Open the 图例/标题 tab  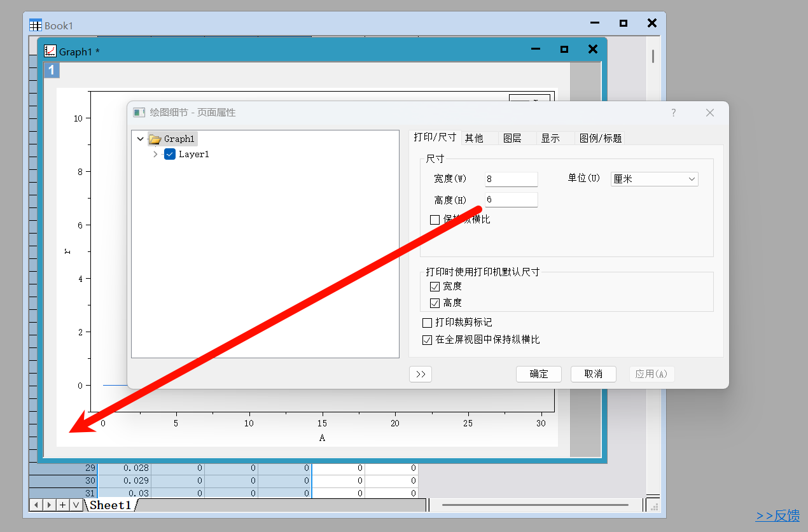pos(600,138)
